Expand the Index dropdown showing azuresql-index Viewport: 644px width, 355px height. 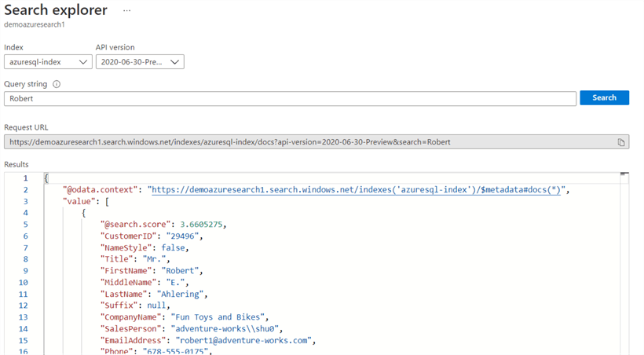point(47,62)
